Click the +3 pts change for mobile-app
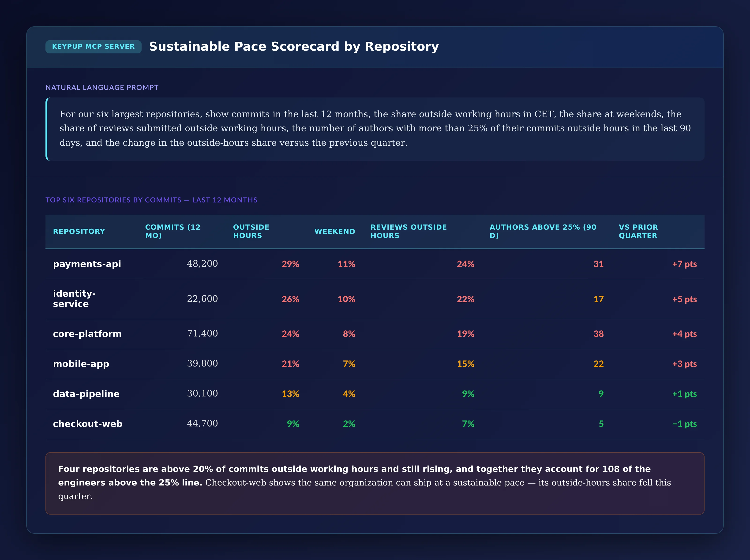Viewport: 750px width, 560px height. (x=684, y=364)
